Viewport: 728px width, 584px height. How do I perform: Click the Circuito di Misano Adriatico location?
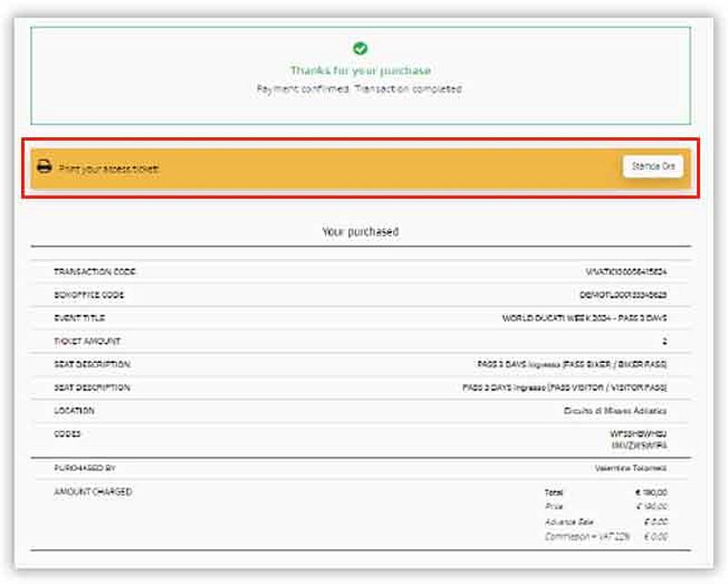tap(615, 411)
